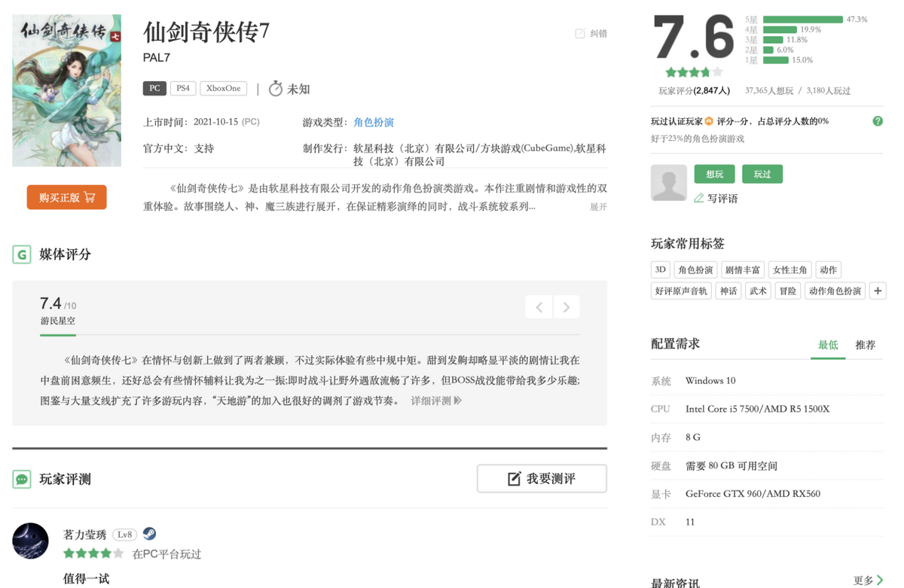The height and width of the screenshot is (588, 904).
Task: Open the 角色扮演 game type link
Action: [374, 122]
